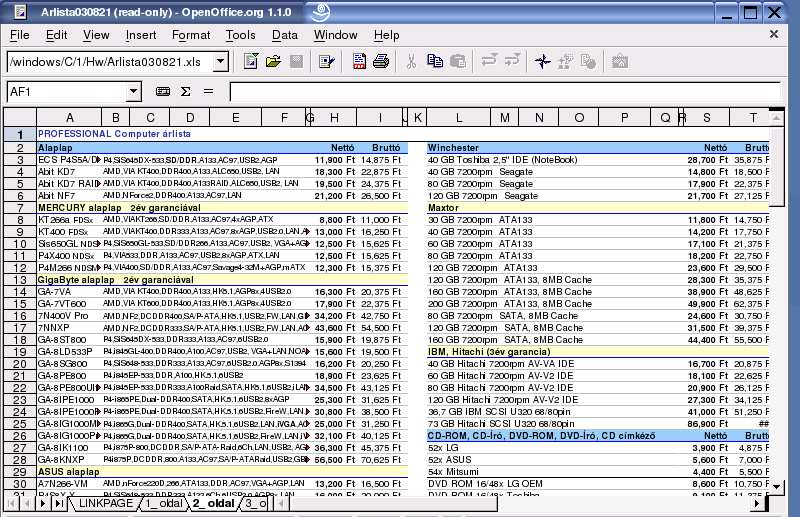This screenshot has height=517, width=800.
Task: Click the 'IBM, Hitachi (3év garancia)' cell
Action: click(x=489, y=352)
